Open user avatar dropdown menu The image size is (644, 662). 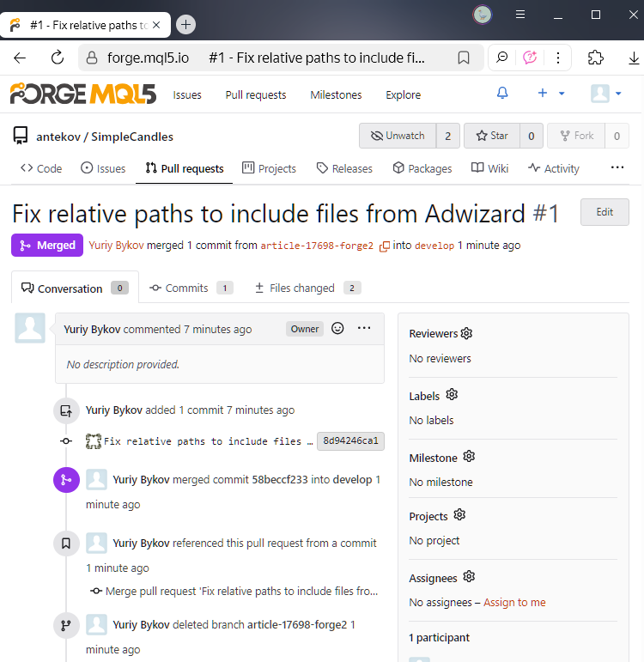click(606, 94)
